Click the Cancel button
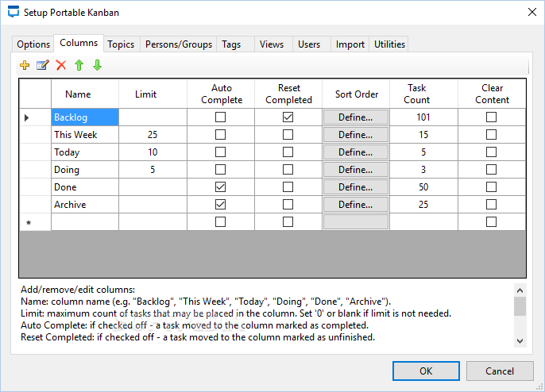The width and height of the screenshot is (545, 392). coord(500,371)
